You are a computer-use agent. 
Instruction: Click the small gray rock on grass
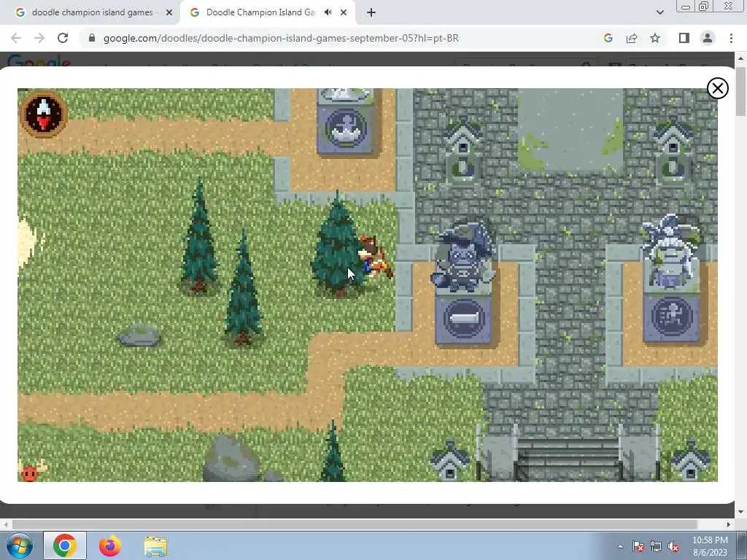click(x=139, y=335)
